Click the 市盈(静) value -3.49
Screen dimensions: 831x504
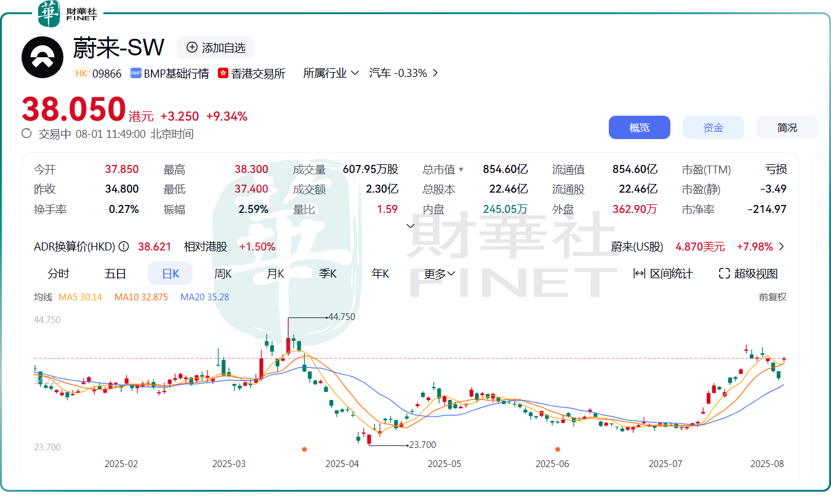click(x=774, y=189)
